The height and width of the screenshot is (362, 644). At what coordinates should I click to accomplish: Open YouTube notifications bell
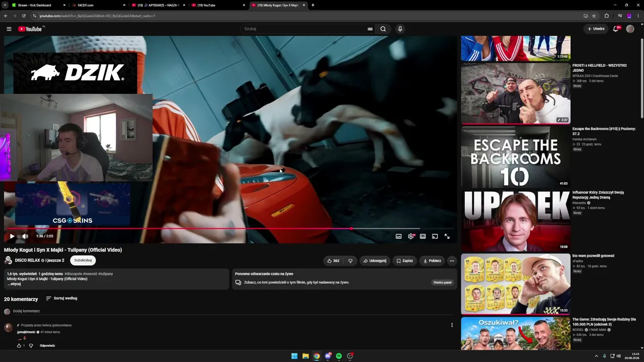coord(616,29)
